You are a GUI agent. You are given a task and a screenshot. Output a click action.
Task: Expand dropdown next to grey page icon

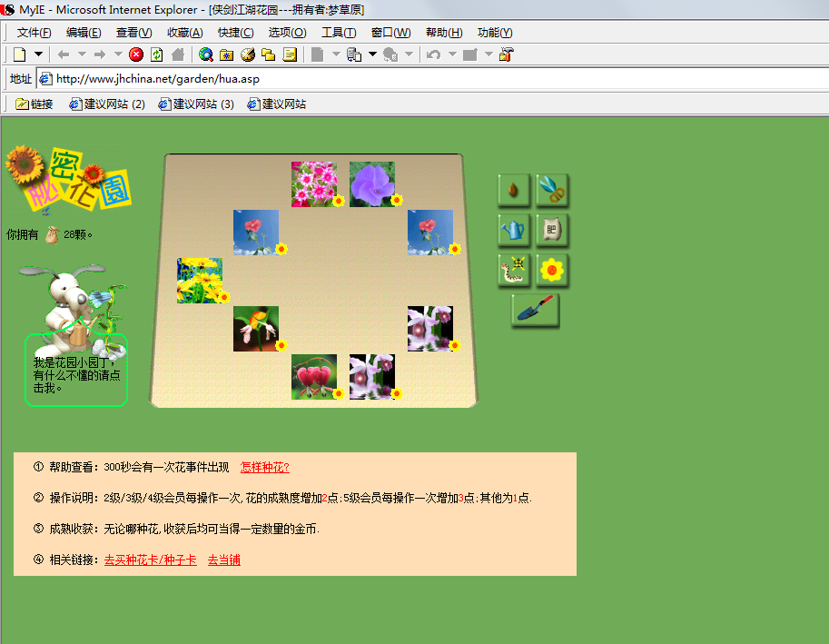coord(336,54)
